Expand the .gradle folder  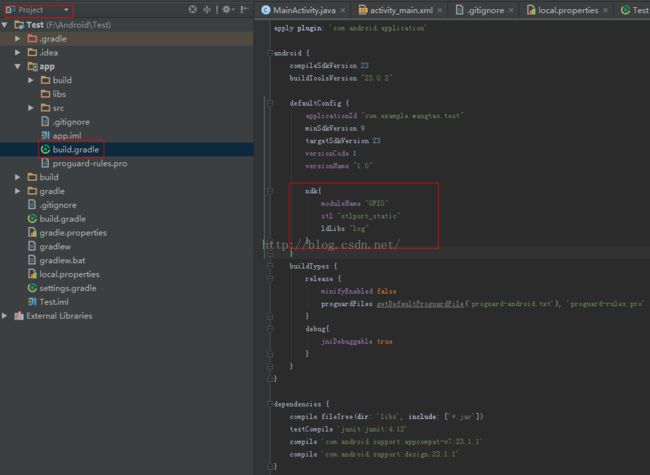point(17,39)
